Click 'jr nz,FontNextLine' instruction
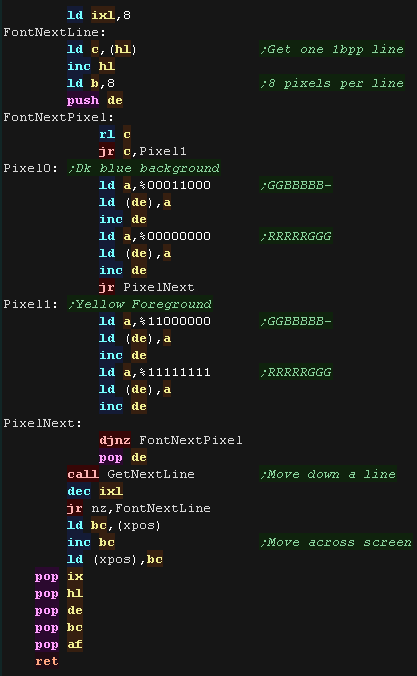417x676 pixels. 138,508
